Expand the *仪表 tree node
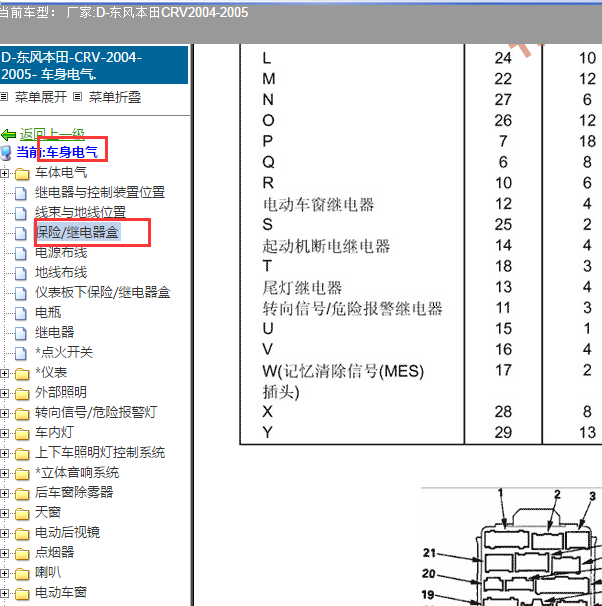The height and width of the screenshot is (606, 602). pyautogui.click(x=4, y=373)
